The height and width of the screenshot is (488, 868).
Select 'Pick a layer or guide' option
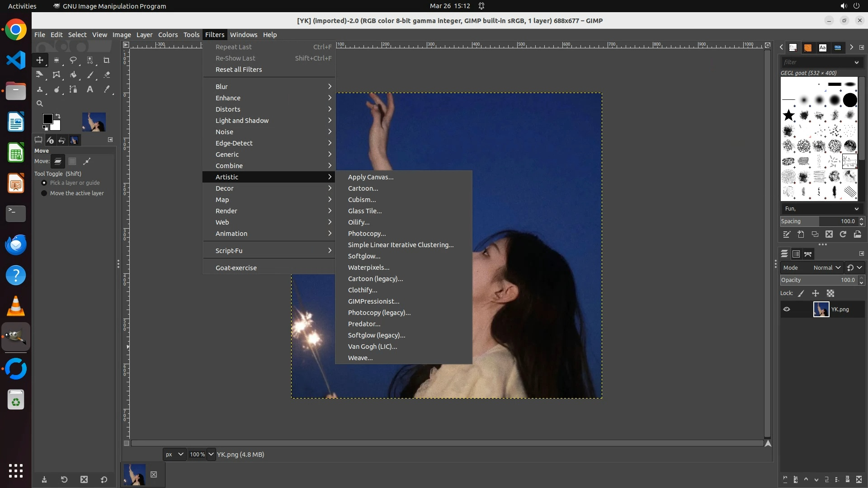pos(44,183)
